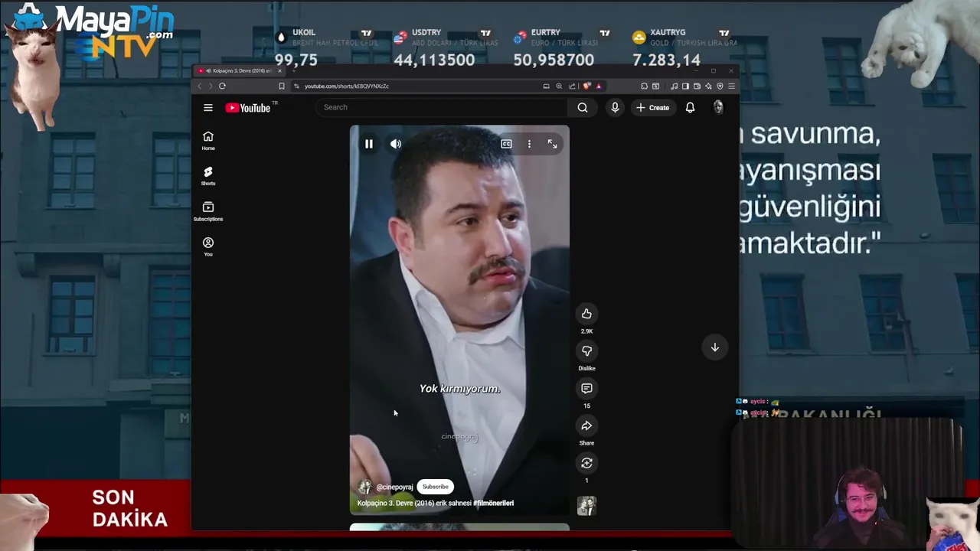
Task: Open the music note playlist icon
Action: (x=674, y=86)
